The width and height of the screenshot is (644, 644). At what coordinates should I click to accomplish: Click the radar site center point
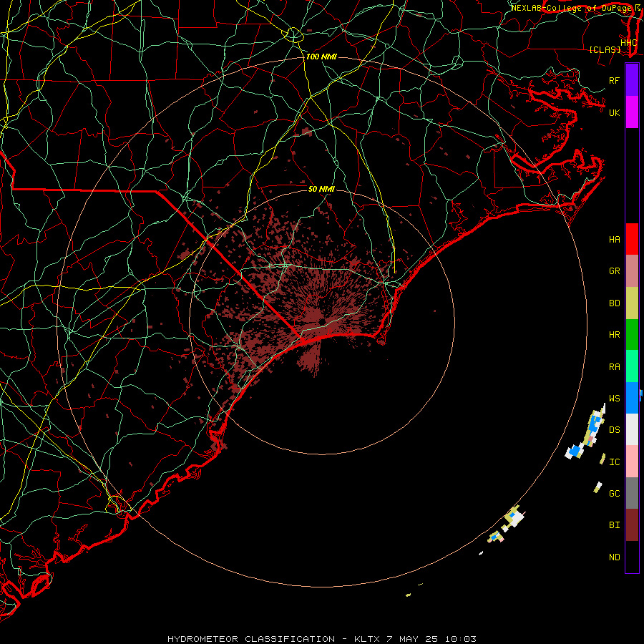(322, 321)
